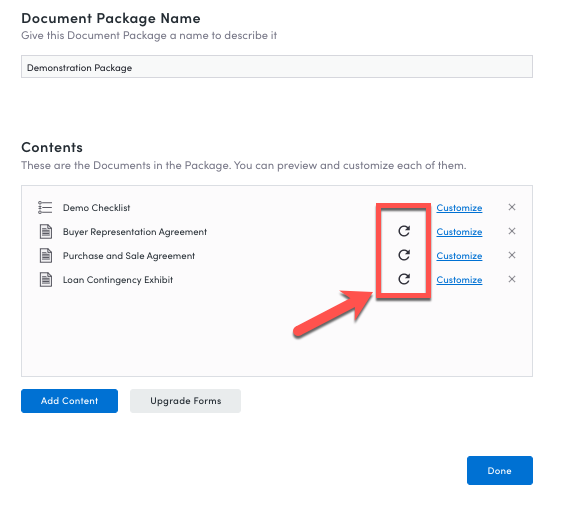The height and width of the screenshot is (509, 577).
Task: Open Customize link for Demo Checklist
Action: 459,208
